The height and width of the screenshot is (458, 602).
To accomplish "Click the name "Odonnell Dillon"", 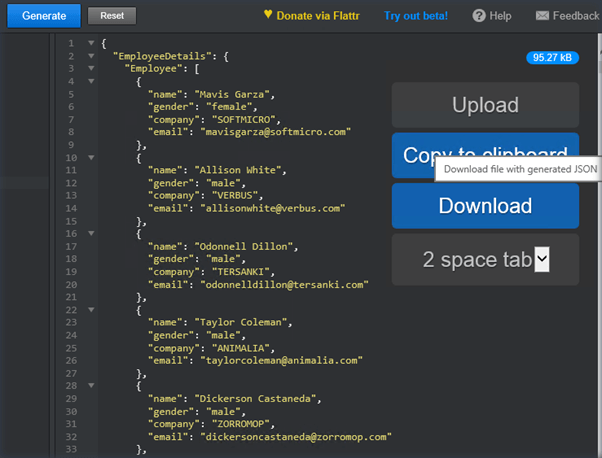I will [243, 246].
